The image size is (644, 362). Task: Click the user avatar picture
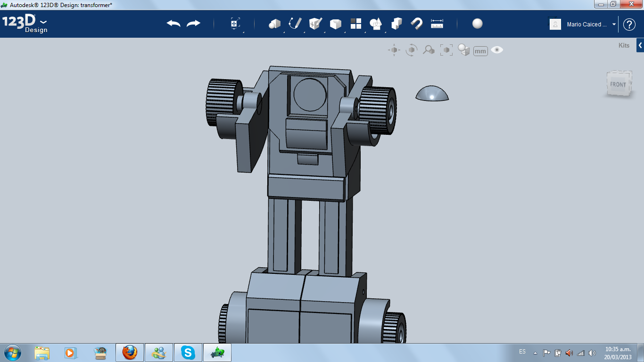555,25
